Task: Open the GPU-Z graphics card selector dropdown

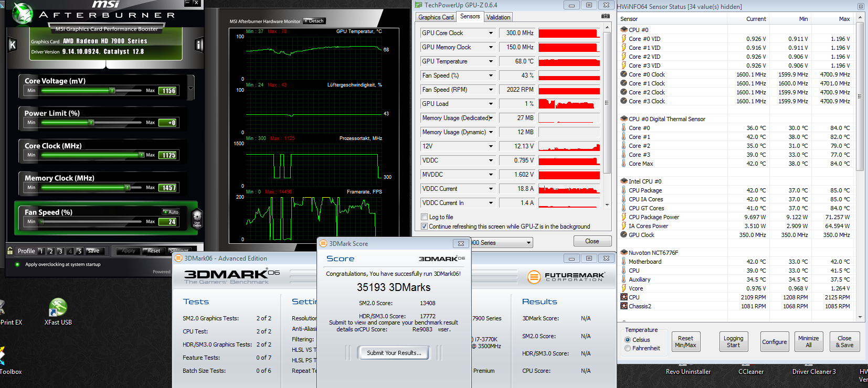Action: click(x=528, y=243)
